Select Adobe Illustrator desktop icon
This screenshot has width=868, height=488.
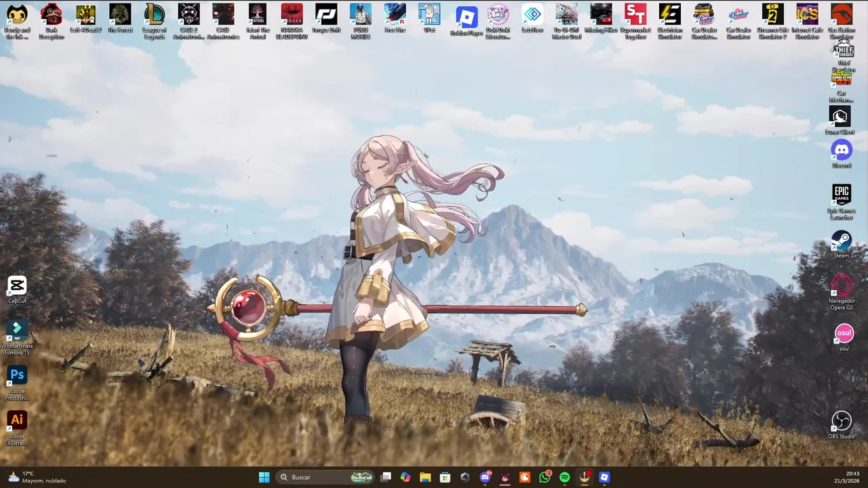tap(17, 428)
